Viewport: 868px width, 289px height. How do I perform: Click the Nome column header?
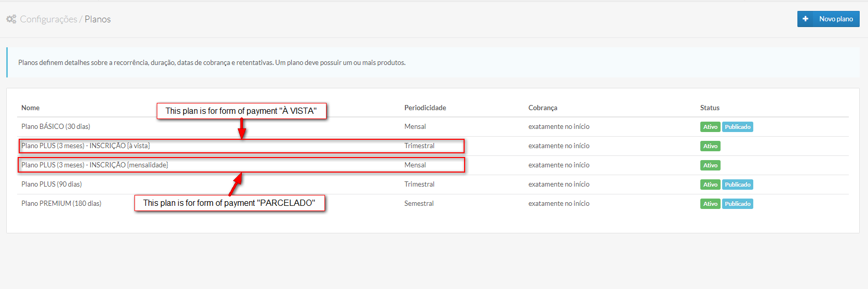(30, 108)
